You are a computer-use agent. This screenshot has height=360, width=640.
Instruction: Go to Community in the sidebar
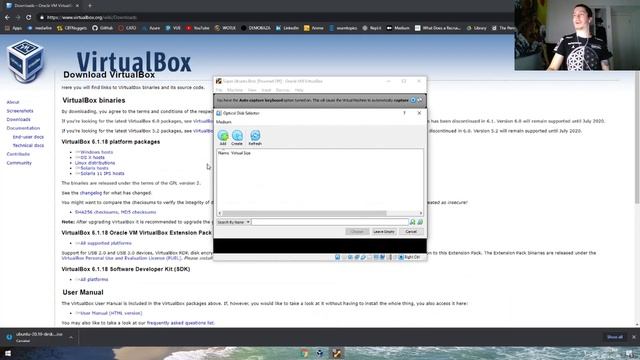[19, 163]
